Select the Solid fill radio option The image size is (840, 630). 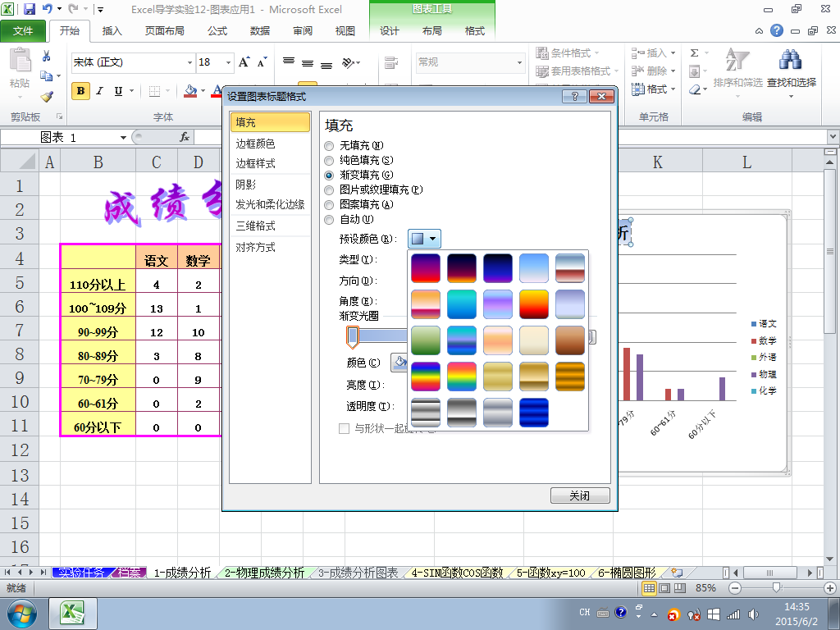click(x=329, y=161)
